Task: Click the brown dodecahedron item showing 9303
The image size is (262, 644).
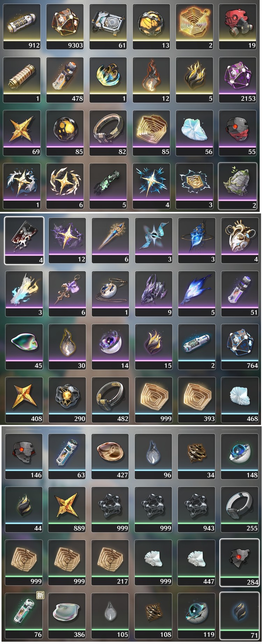Action: (x=65, y=27)
